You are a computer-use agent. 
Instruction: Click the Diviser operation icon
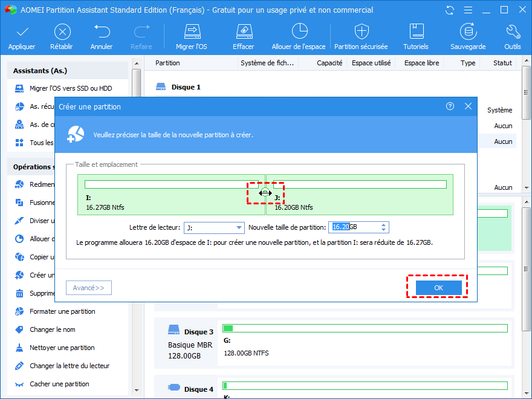pyautogui.click(x=19, y=221)
